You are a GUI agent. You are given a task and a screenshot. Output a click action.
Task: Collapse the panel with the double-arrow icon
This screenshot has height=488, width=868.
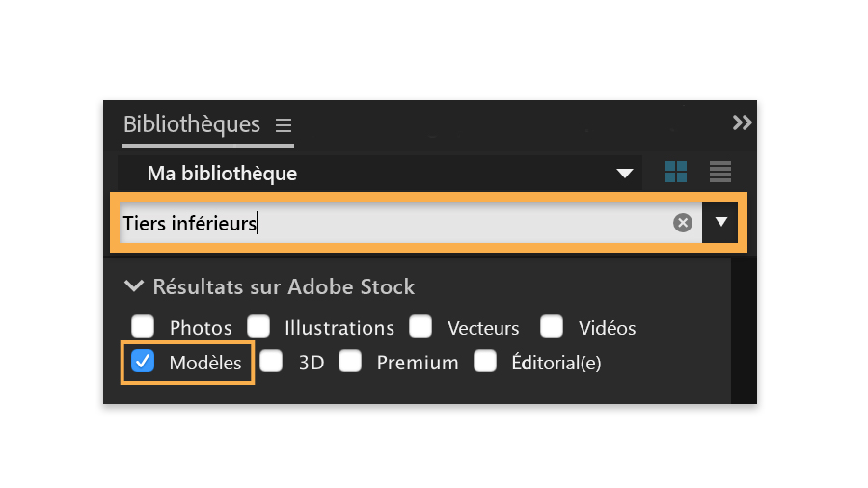[x=742, y=122]
